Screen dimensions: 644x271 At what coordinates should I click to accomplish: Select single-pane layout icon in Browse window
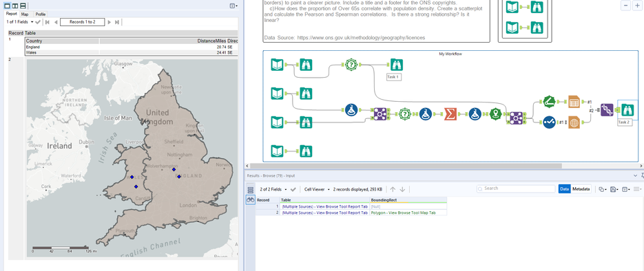8,6
